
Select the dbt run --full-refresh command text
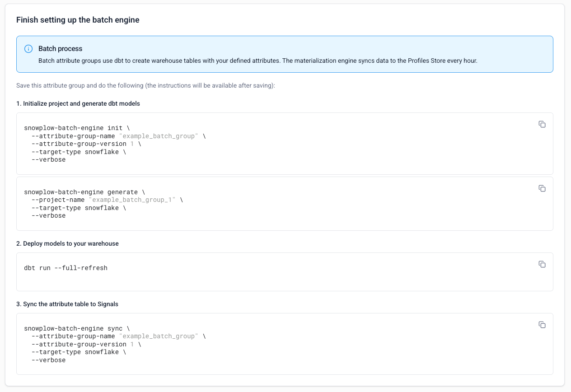tap(66, 268)
